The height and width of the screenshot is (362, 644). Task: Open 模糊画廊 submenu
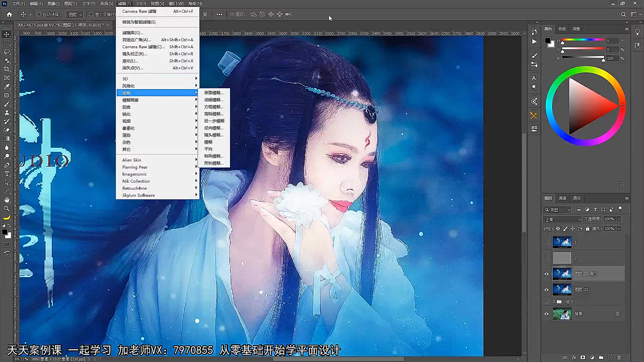tap(157, 100)
